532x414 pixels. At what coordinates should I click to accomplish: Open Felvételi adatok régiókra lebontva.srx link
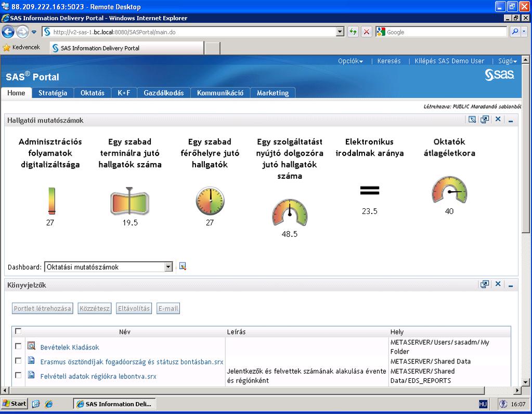98,377
